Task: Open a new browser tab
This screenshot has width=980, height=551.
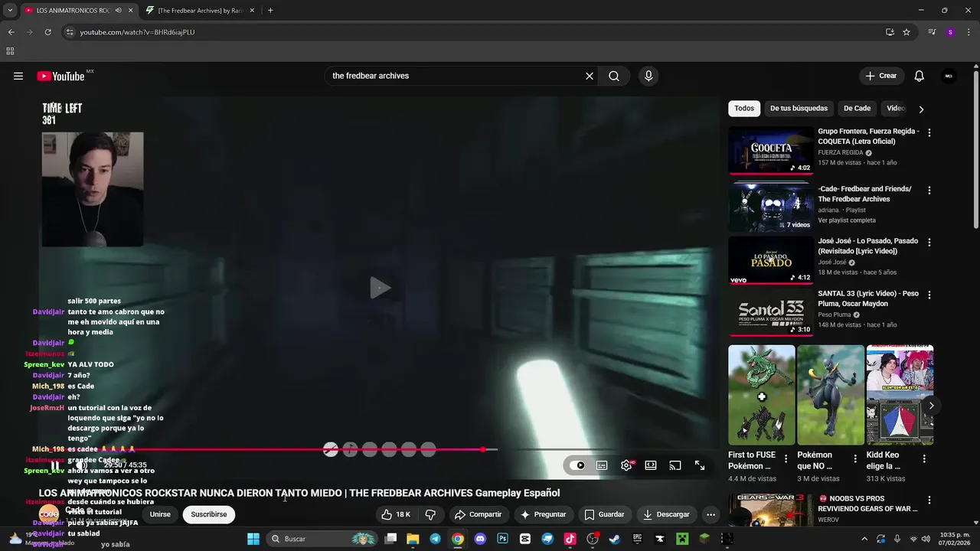Action: 270,11
